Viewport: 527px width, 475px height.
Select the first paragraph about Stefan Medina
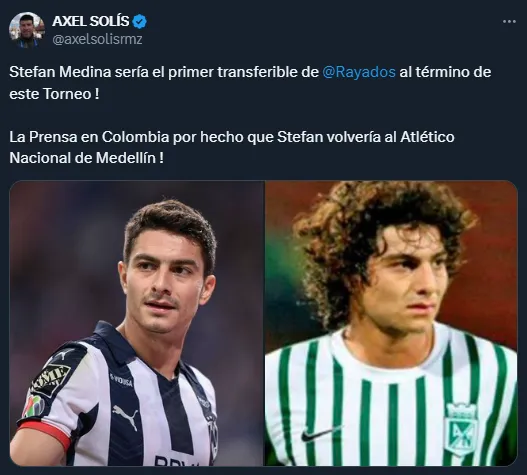[250, 83]
